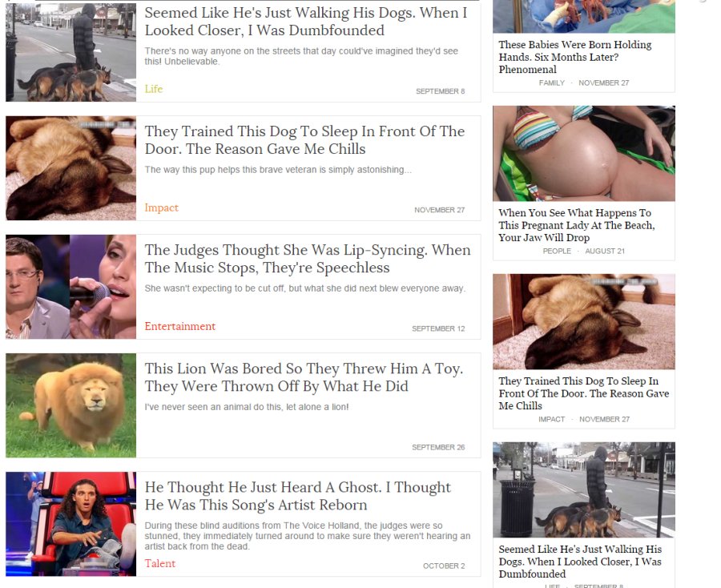
Task: Open the dog-walking article thumbnail in main list
Action: [x=70, y=51]
